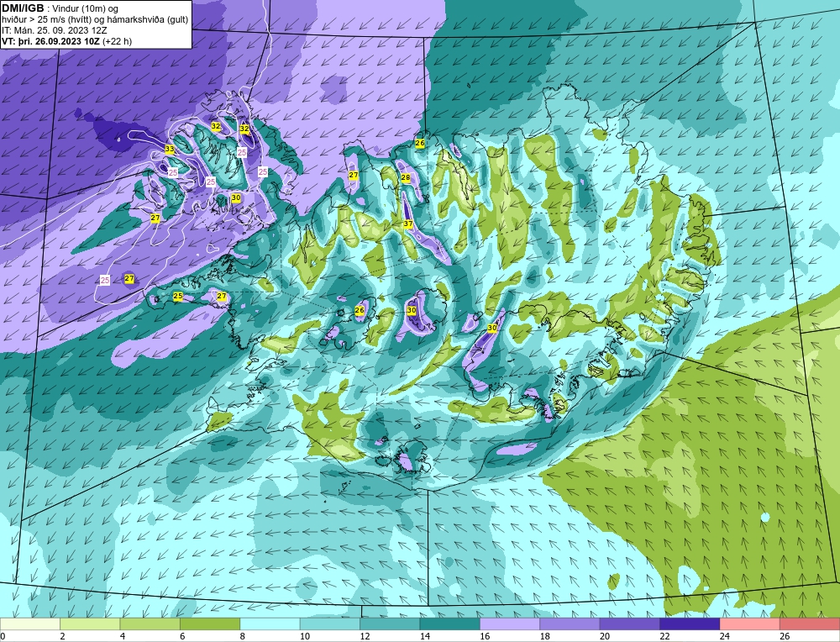Screen dimensions: 840x642
Task: Click the yellow '25' gust label
Action: pyautogui.click(x=178, y=296)
